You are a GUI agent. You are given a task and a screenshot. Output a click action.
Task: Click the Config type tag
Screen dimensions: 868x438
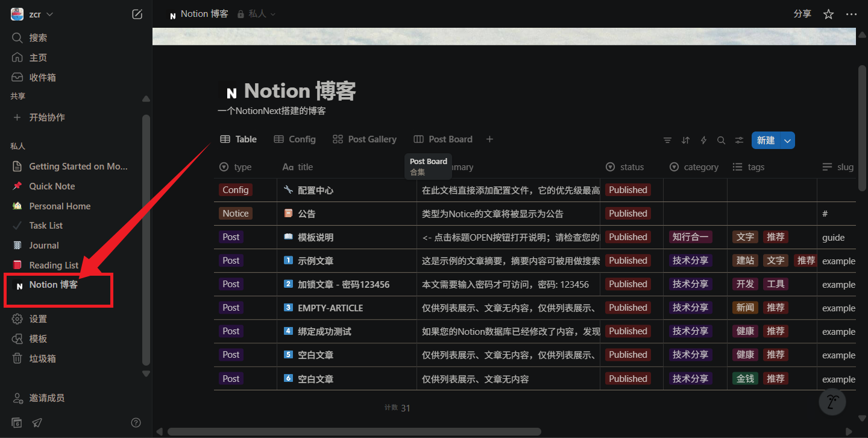coord(235,190)
